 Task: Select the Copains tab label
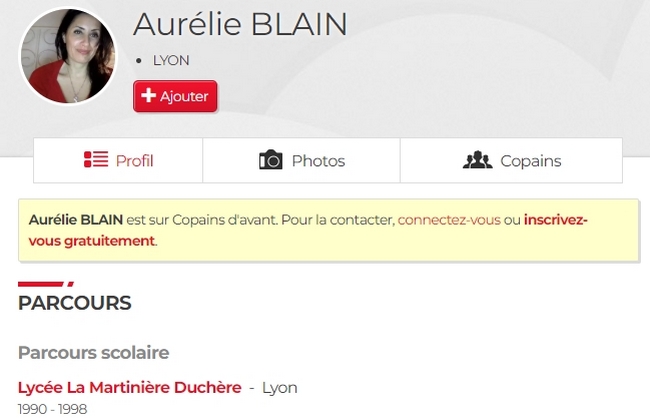[530, 161]
